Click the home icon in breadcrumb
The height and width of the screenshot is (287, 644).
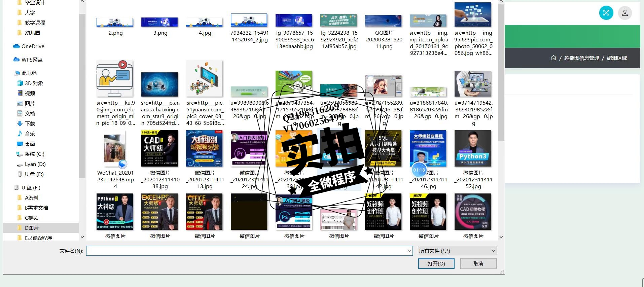click(553, 58)
